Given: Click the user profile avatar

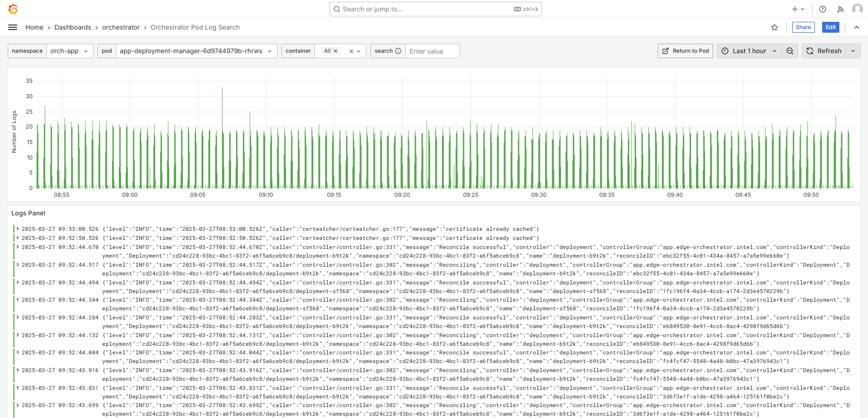Looking at the screenshot, I should pos(857,9).
